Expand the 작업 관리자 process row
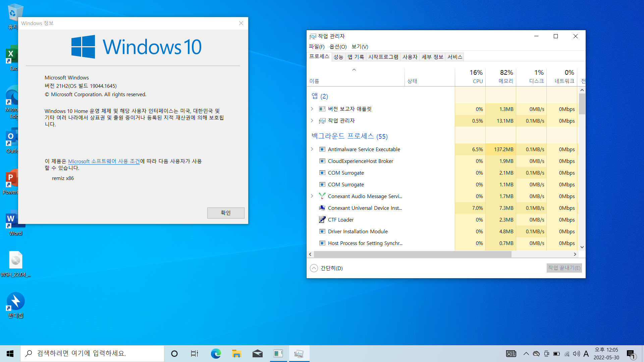The image size is (644, 362). 312,120
